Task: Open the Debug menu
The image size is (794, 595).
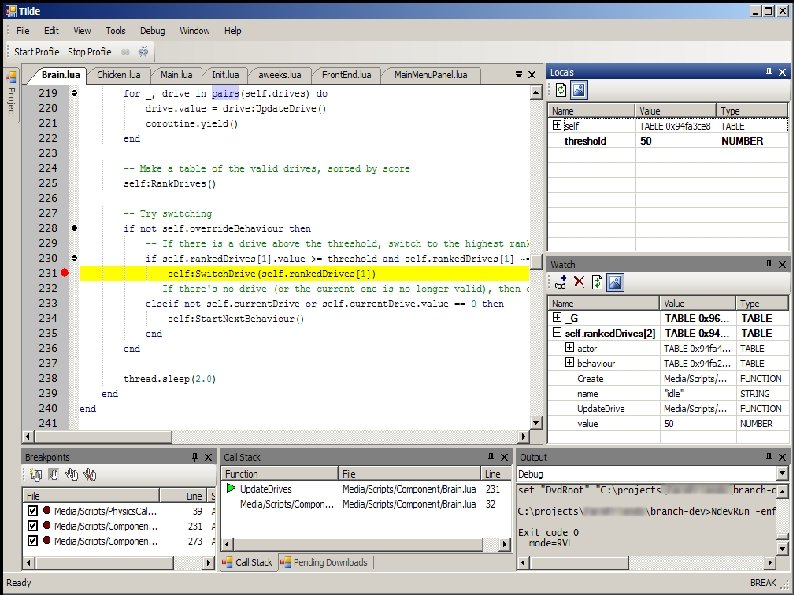Action: pyautogui.click(x=152, y=30)
